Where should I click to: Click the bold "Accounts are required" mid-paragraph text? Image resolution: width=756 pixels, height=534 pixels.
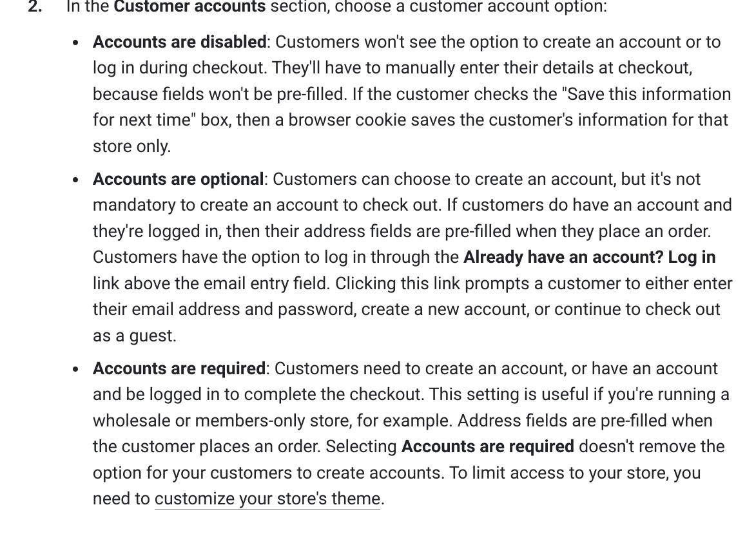click(487, 446)
